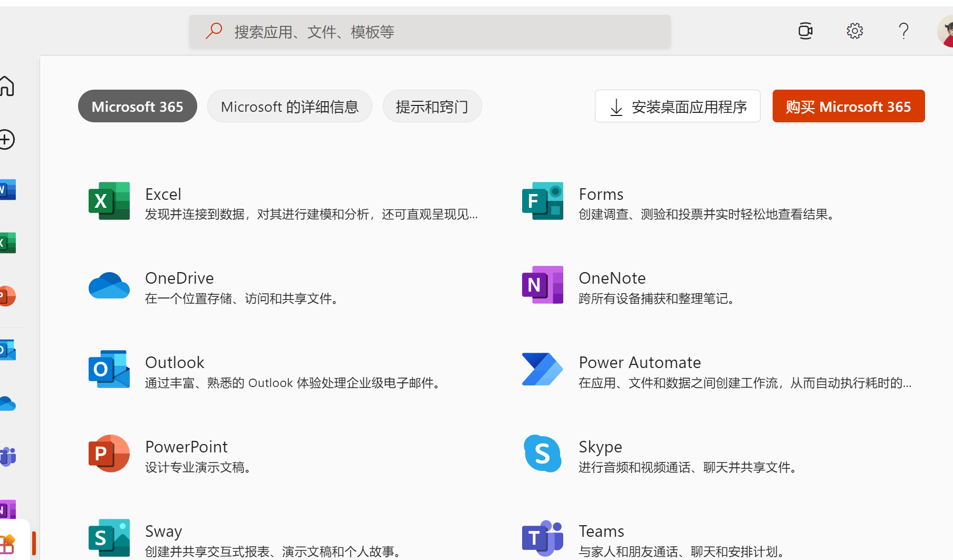Open the Excel app icon in the list
953x560 pixels.
(x=109, y=201)
